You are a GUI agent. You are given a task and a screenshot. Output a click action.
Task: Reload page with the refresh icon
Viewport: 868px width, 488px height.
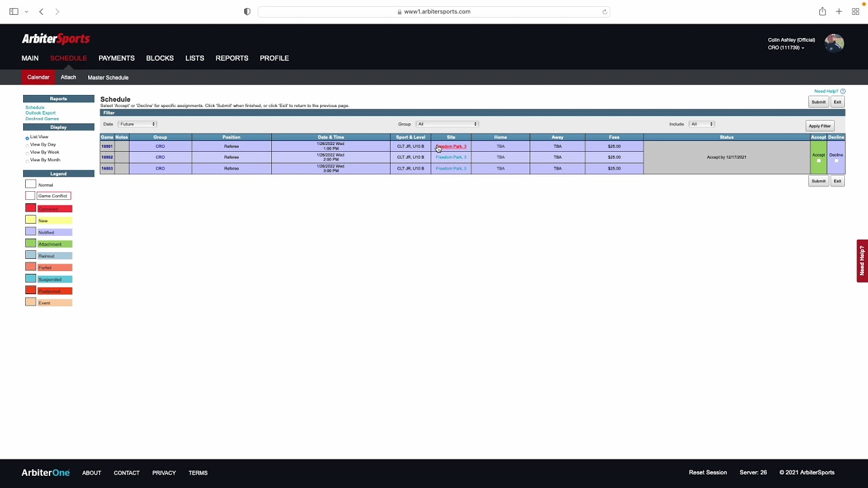604,12
